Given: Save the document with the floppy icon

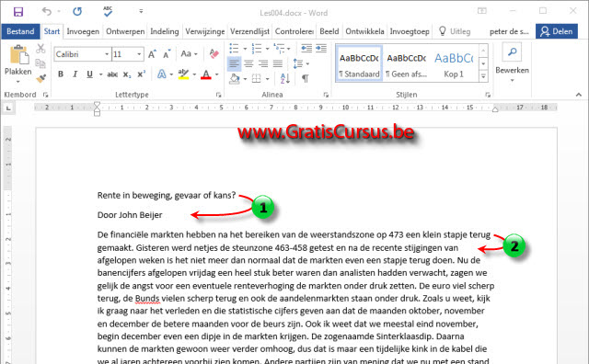Looking at the screenshot, I should coord(18,12).
